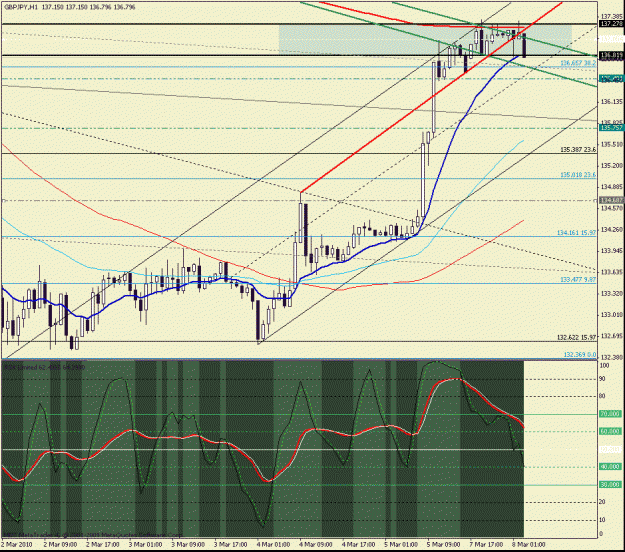
Task: Click the 136.657 38.2 Fibonacci label
Action: pos(578,63)
